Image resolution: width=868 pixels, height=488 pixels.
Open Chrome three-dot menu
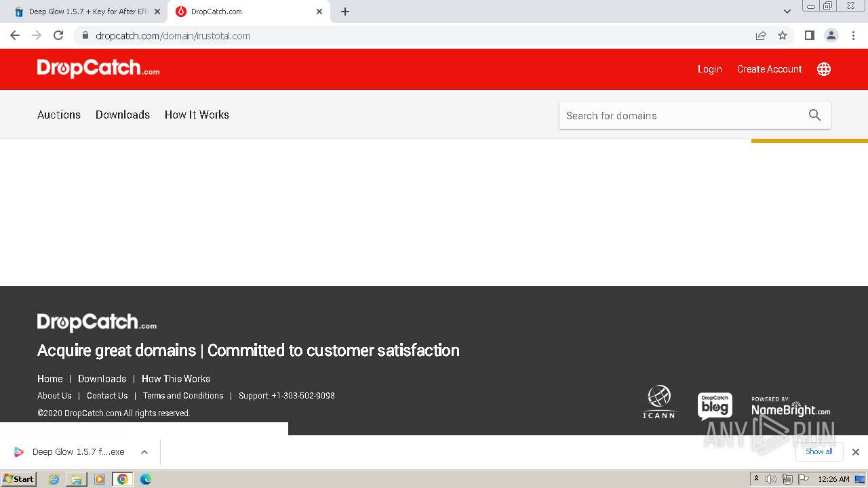click(x=853, y=35)
